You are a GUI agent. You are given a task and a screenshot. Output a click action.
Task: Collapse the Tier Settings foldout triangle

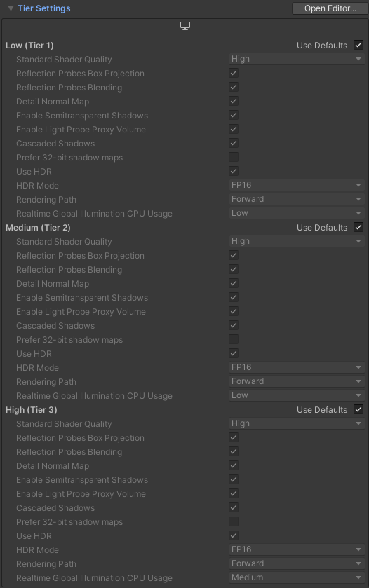11,8
